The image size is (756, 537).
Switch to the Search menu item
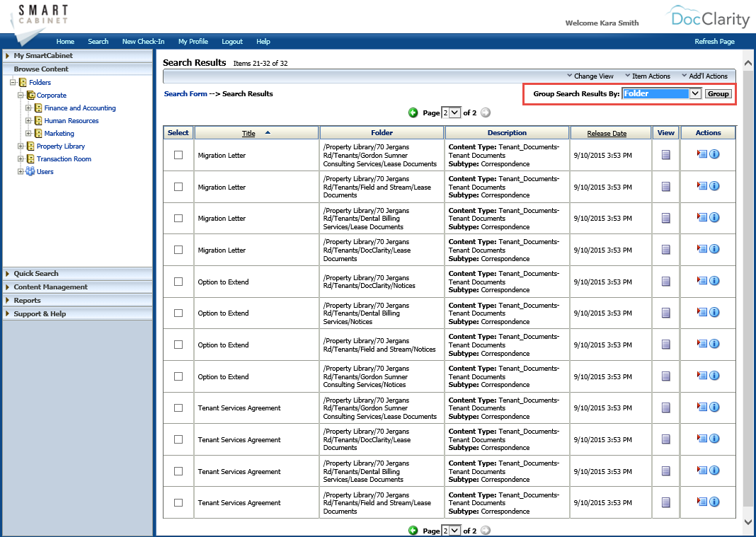pos(98,41)
